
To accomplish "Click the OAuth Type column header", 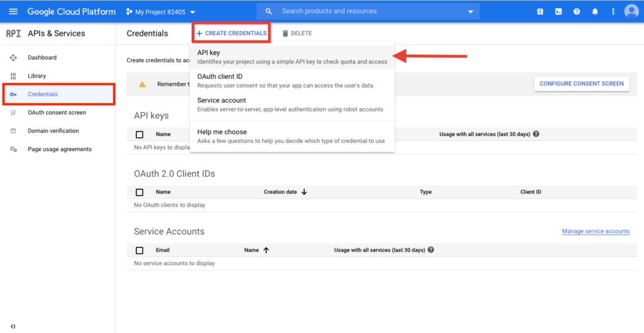I will (x=426, y=192).
